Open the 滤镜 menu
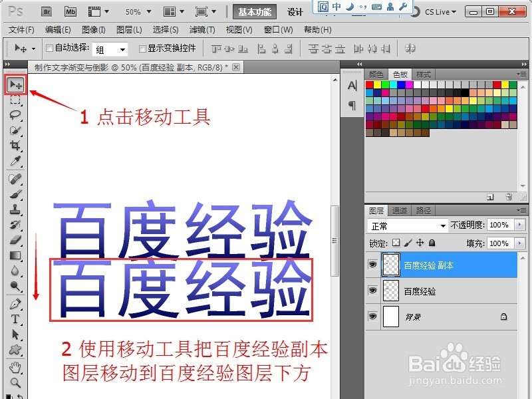 click(x=203, y=29)
